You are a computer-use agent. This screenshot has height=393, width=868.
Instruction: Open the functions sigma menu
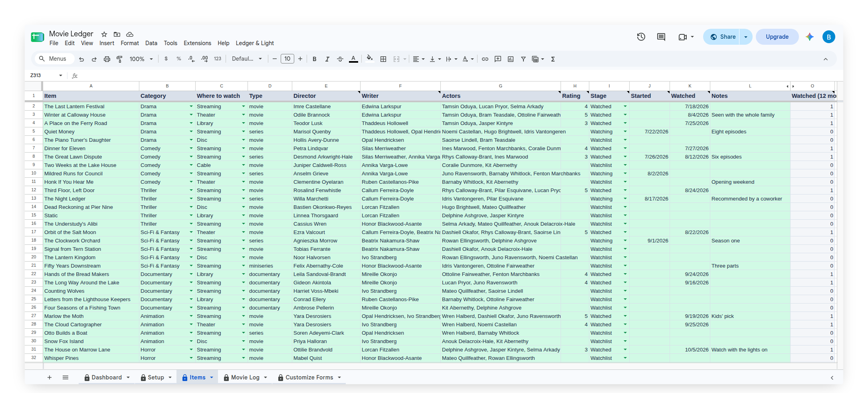[553, 59]
